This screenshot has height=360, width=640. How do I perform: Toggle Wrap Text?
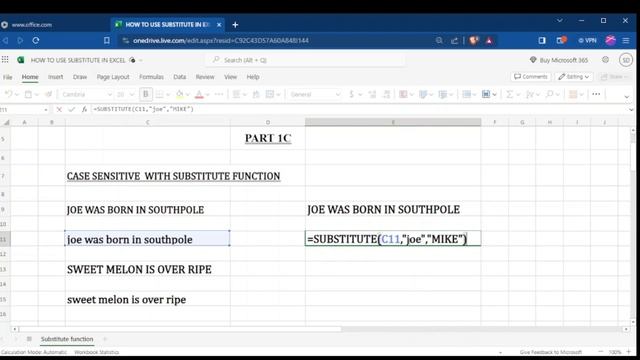pyautogui.click(x=256, y=94)
